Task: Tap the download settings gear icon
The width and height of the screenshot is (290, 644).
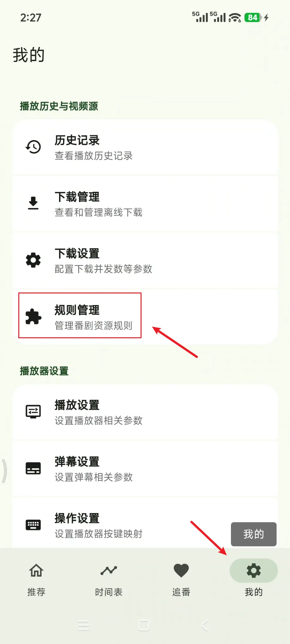Action: tap(33, 260)
